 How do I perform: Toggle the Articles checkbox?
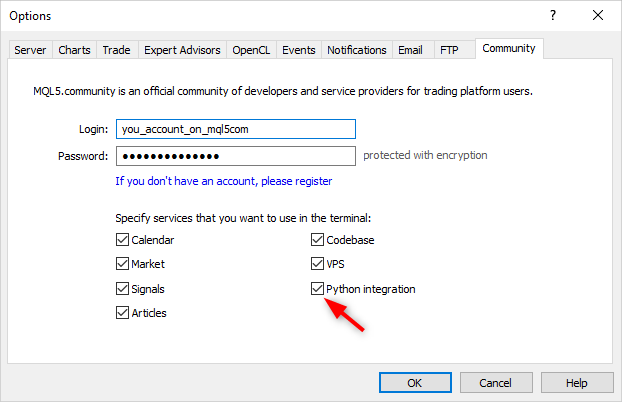(x=123, y=313)
